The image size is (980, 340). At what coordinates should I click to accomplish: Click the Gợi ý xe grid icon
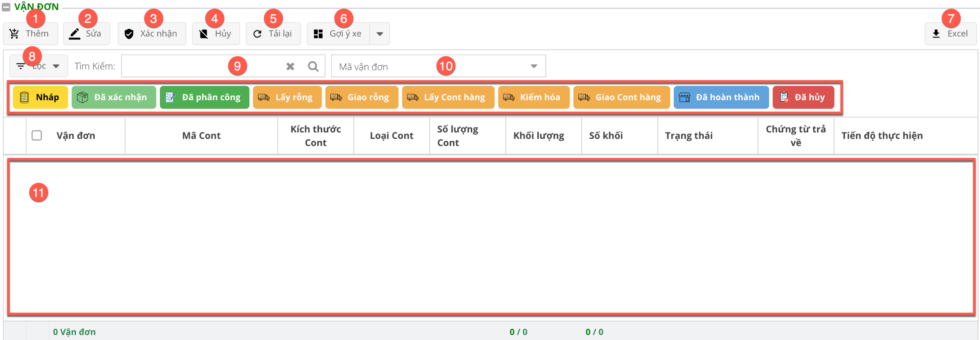coord(318,34)
